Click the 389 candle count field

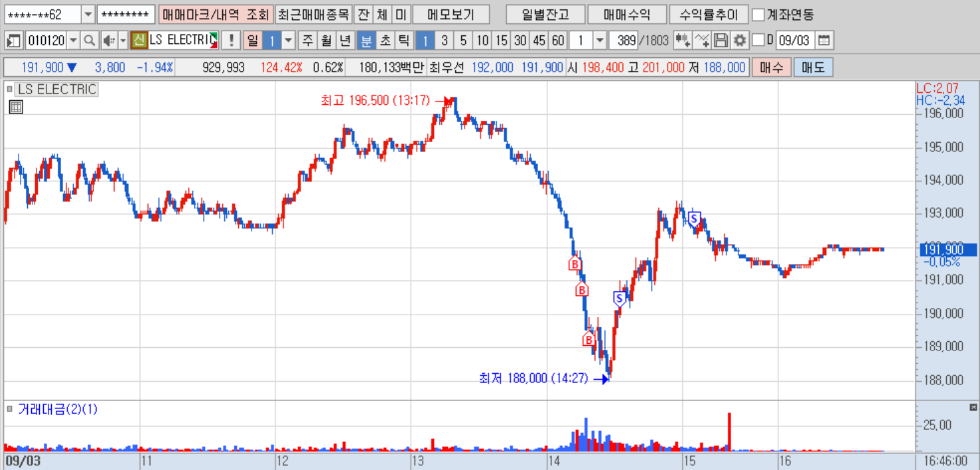623,40
